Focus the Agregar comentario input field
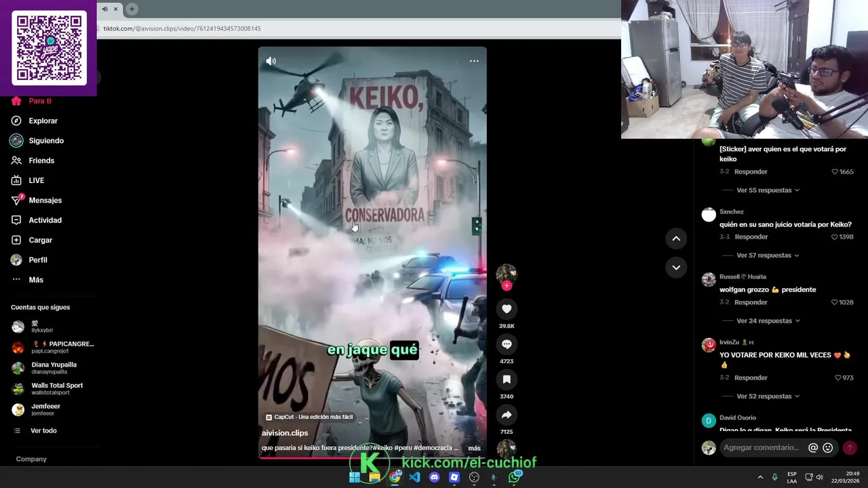 (763, 447)
